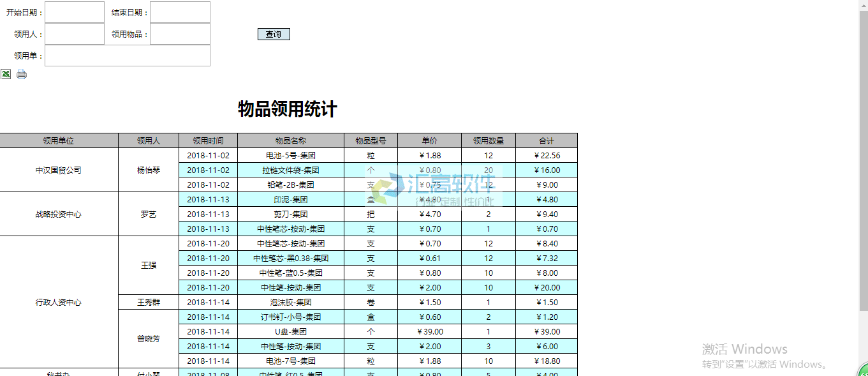Click the 合计 column header
Screen dimensions: 868x376
tap(547, 140)
